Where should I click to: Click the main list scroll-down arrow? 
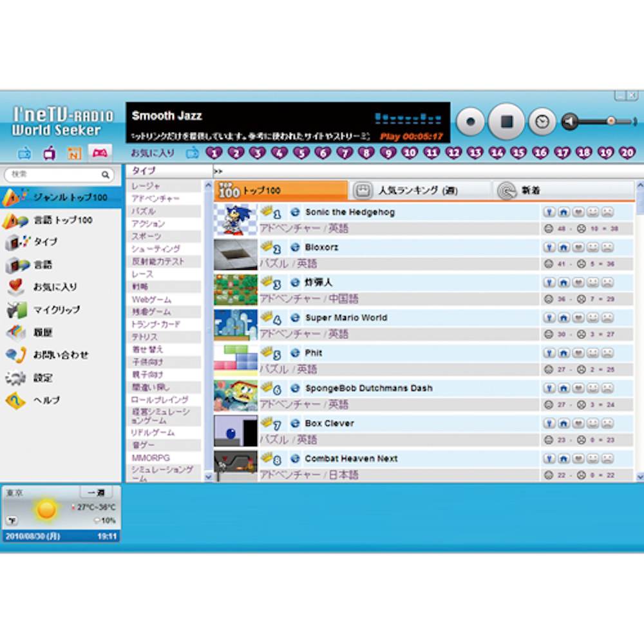pos(640,477)
